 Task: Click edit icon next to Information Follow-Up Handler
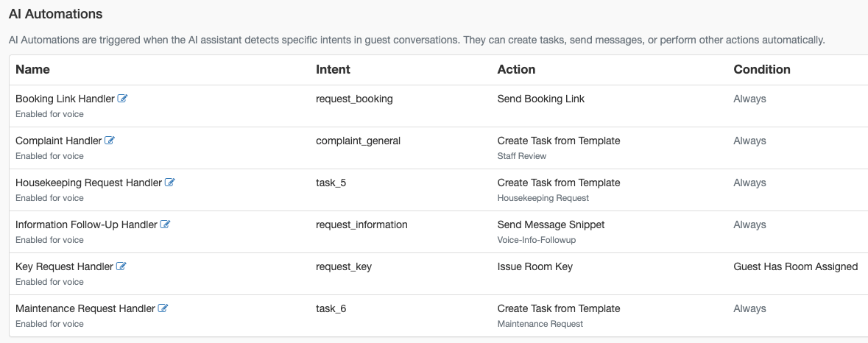(166, 224)
